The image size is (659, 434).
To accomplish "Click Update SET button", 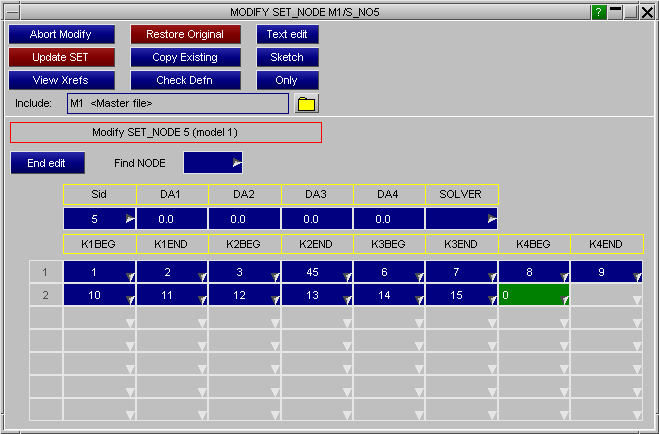I will [x=62, y=57].
